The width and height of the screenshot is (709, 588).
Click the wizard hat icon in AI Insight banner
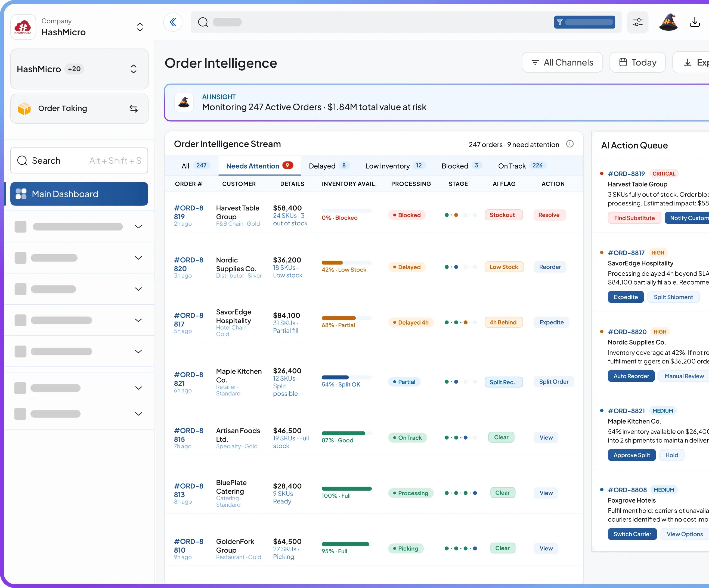pos(184,102)
